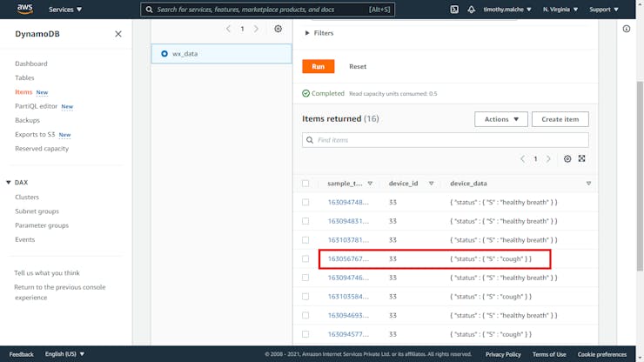Go to previous page of returned items
The height and width of the screenshot is (362, 644).
[522, 159]
